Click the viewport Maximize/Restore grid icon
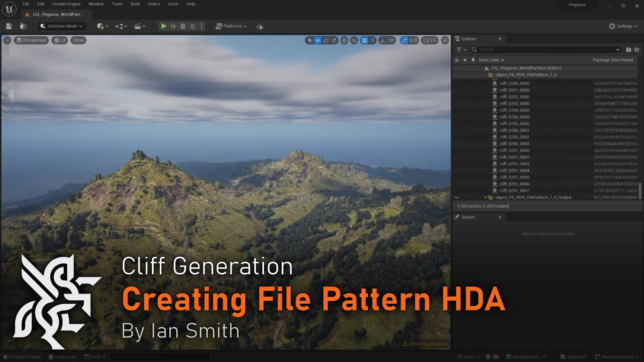 (444, 40)
